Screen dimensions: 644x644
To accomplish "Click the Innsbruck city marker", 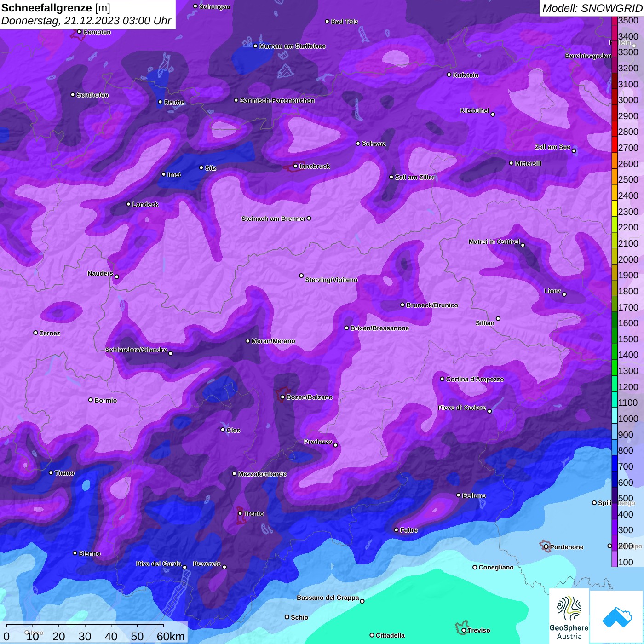I will point(296,166).
